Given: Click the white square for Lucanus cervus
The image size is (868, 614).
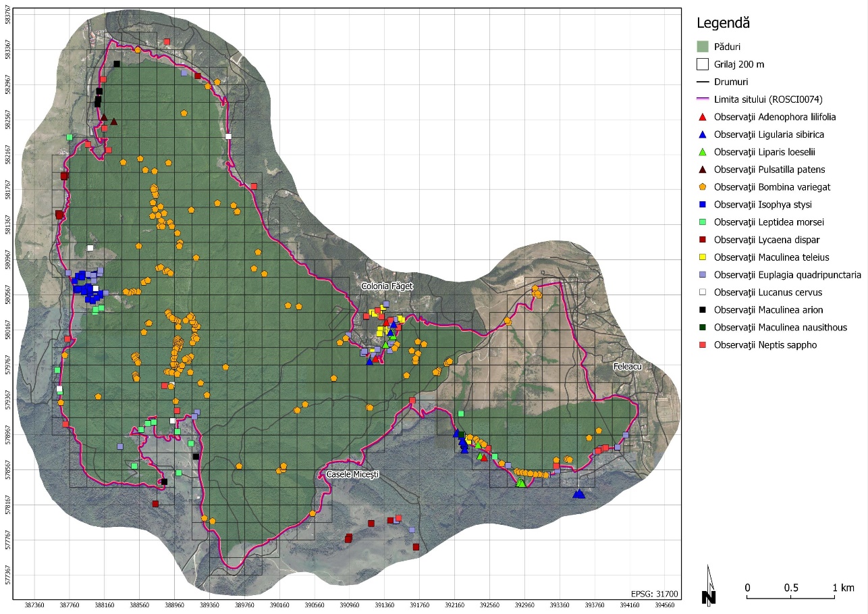Looking at the screenshot, I should [x=703, y=292].
